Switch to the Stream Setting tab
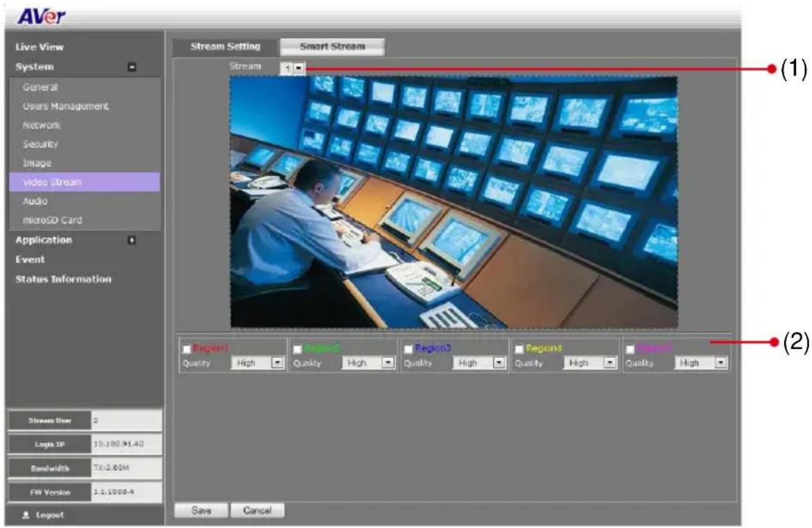 (x=225, y=47)
